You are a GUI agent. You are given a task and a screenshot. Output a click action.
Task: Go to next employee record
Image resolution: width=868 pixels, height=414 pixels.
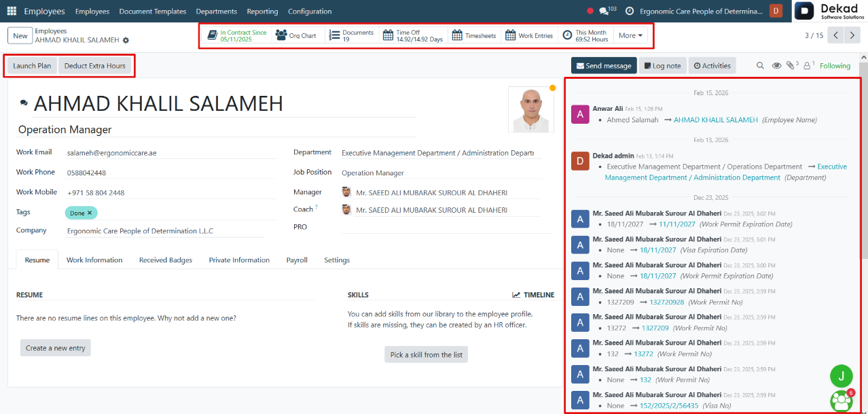tap(853, 35)
